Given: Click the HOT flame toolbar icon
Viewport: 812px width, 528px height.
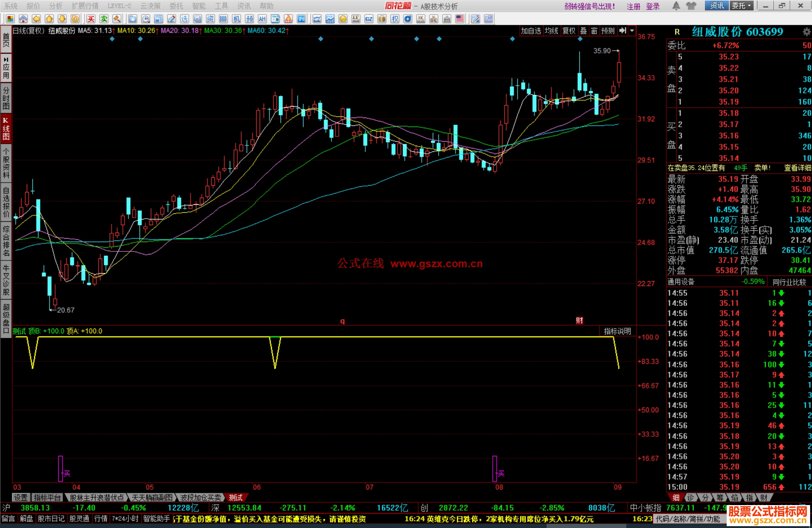Looking at the screenshot, I should click(288, 19).
